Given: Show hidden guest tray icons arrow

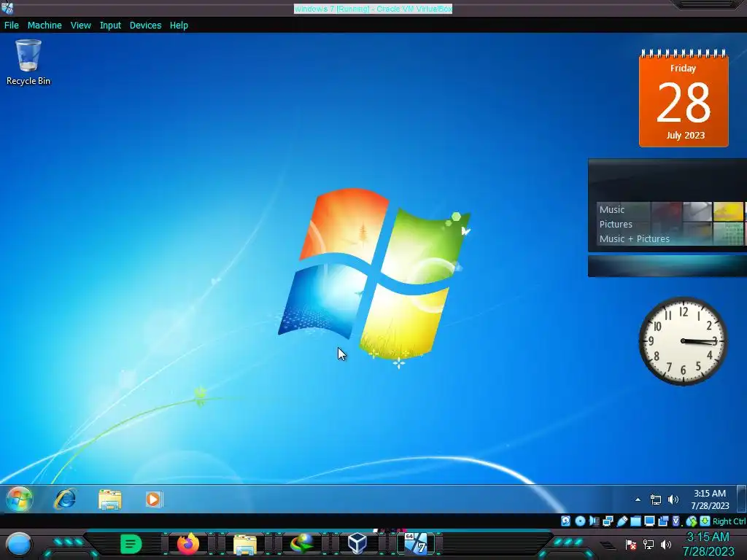Looking at the screenshot, I should (638, 499).
